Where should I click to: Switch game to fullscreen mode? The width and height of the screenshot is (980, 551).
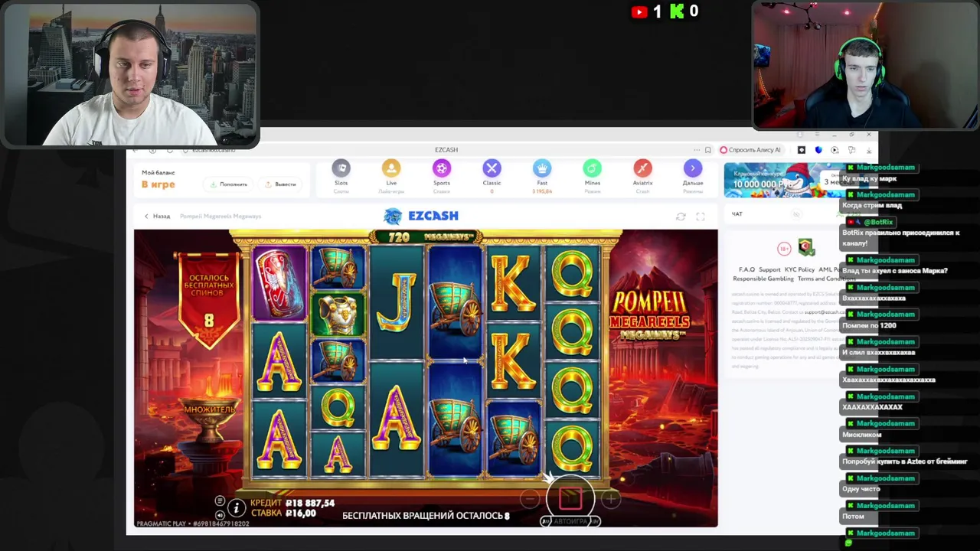point(700,217)
